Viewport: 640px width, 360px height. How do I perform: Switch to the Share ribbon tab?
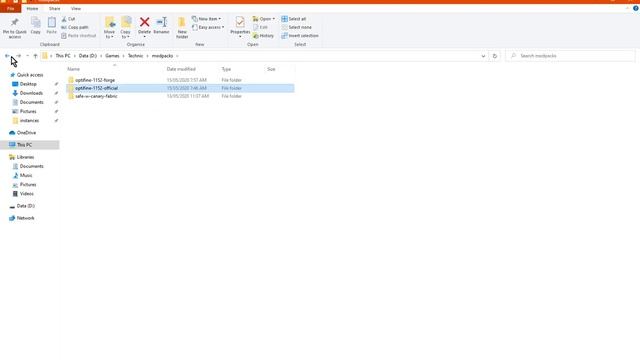[54, 9]
